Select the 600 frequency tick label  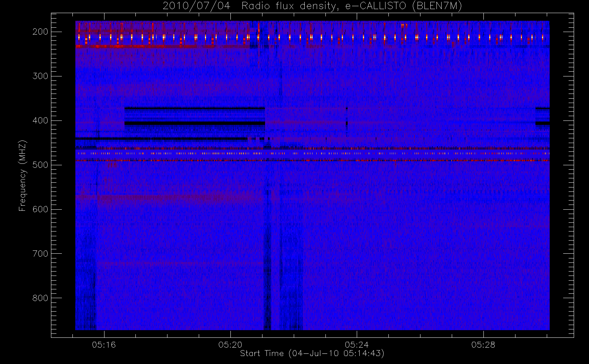tap(40, 209)
